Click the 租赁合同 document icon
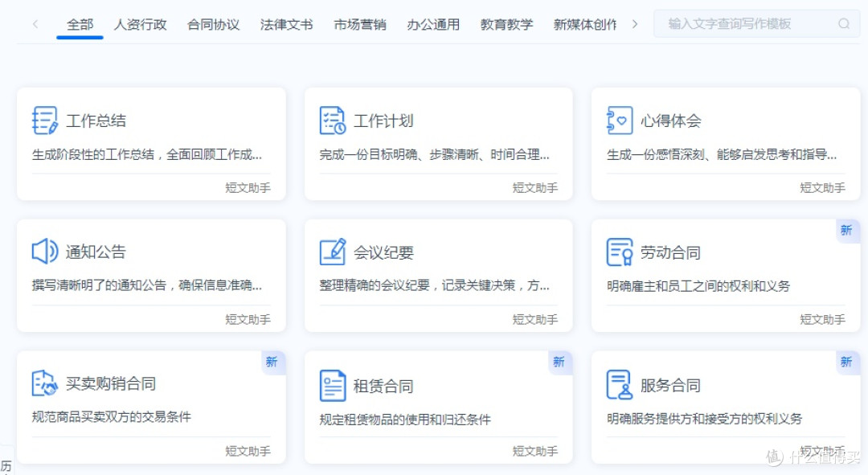The image size is (868, 475). coord(333,385)
